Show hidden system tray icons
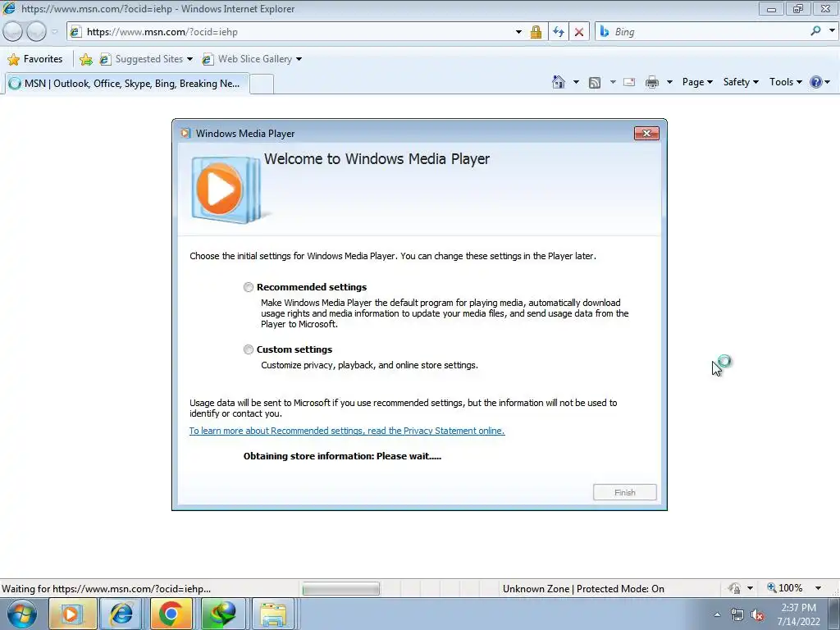 coord(717,614)
